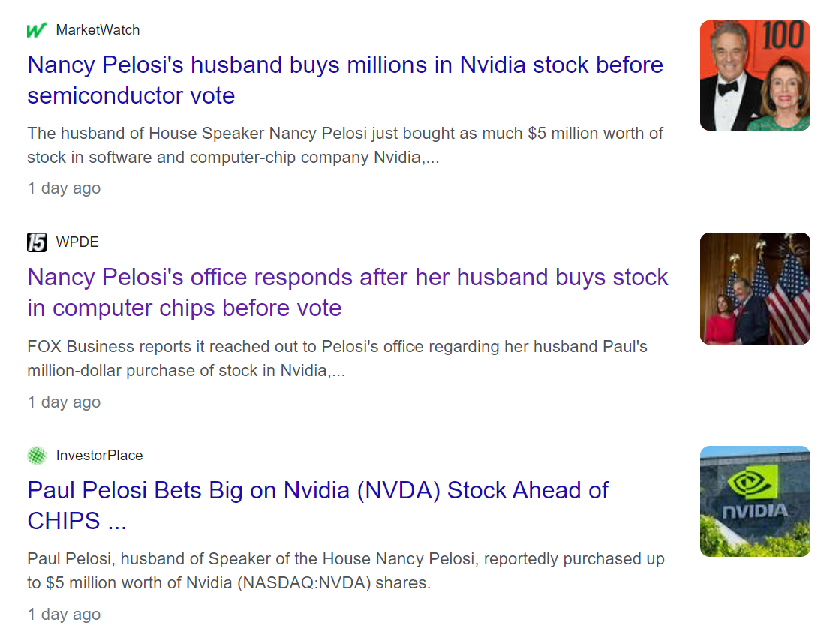Click the WPDE thumbnail with American flags

pyautogui.click(x=755, y=288)
